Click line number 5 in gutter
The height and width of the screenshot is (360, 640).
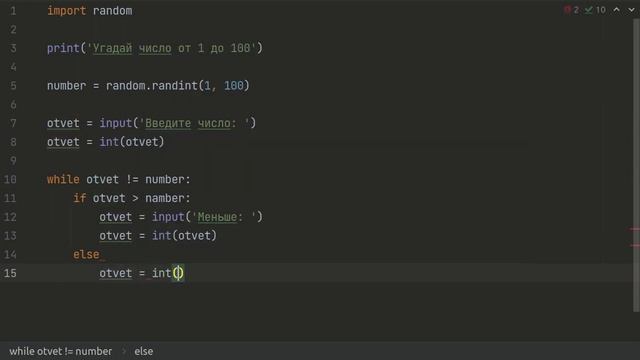13,86
